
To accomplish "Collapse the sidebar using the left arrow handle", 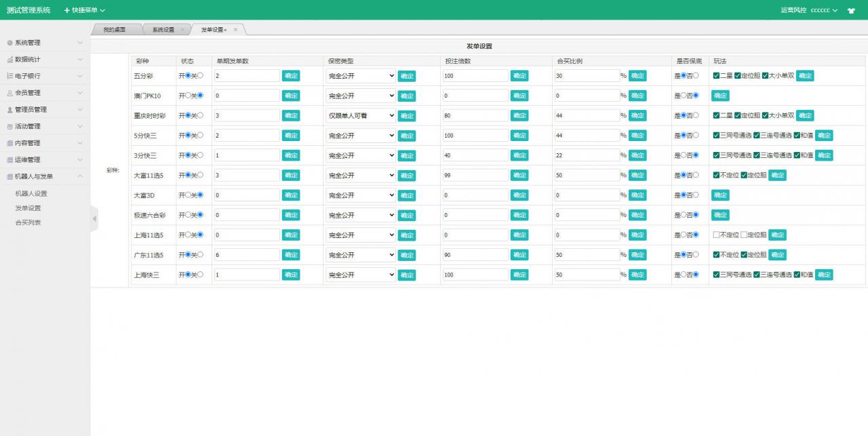I will pos(94,219).
